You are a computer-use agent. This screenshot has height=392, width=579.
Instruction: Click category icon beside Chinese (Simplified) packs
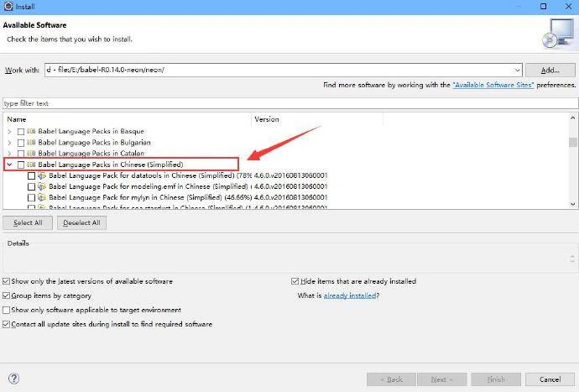(31, 165)
